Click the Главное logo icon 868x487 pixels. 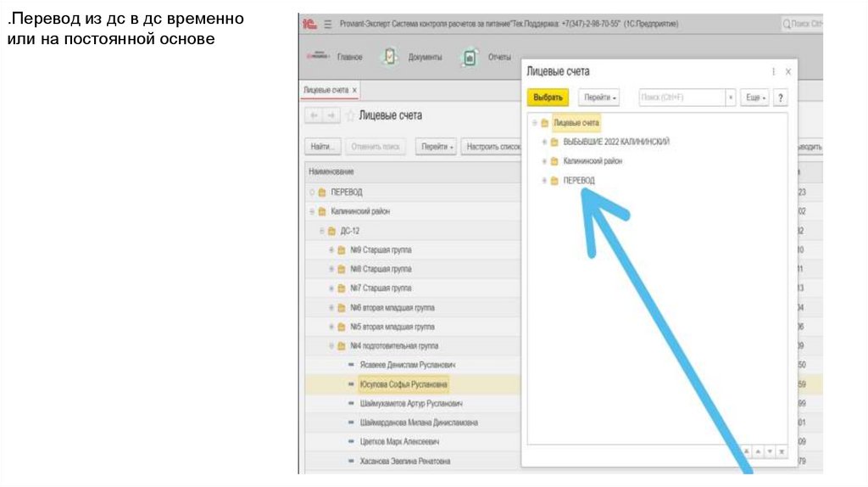coord(318,56)
